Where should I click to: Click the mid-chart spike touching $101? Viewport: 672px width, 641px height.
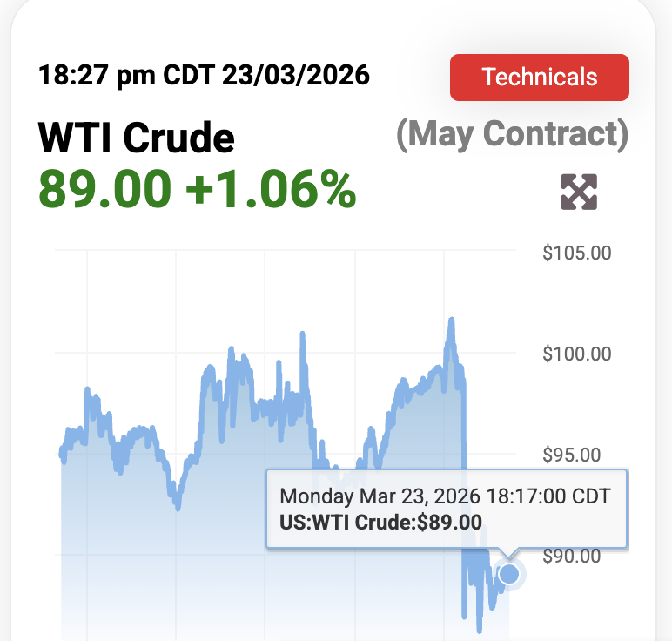pyautogui.click(x=302, y=334)
